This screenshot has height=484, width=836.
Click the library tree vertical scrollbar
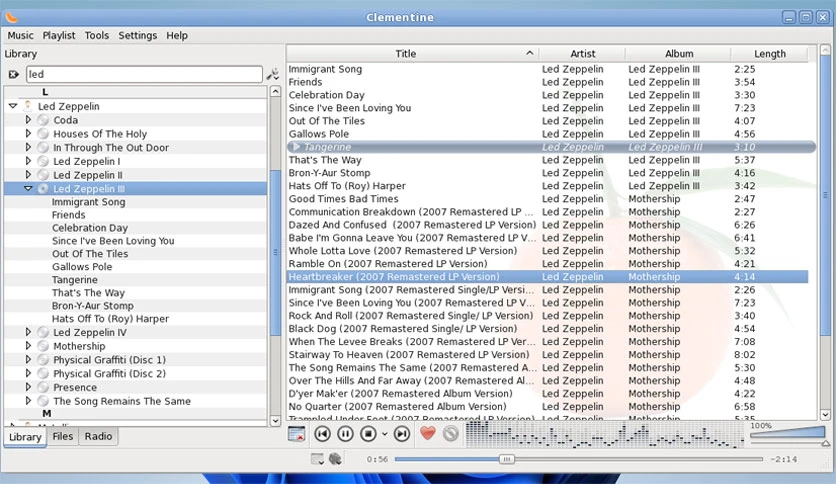click(x=275, y=253)
